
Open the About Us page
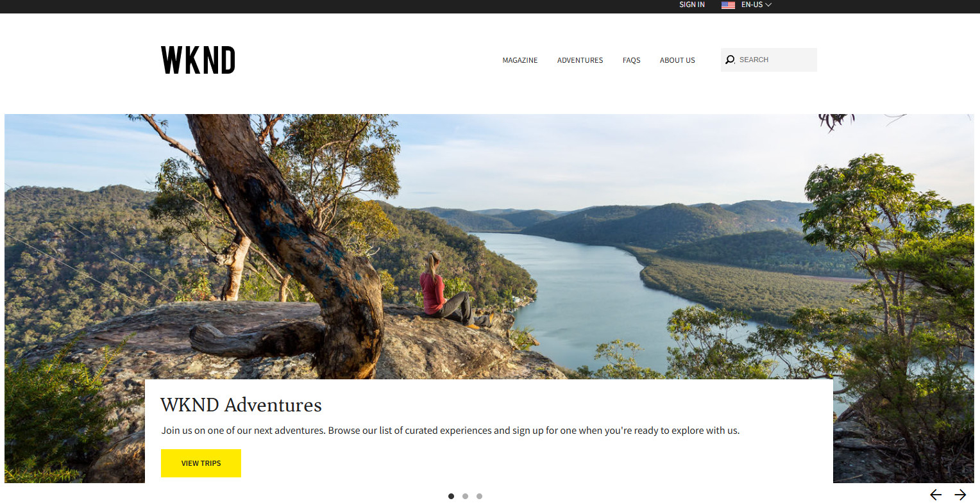click(677, 60)
